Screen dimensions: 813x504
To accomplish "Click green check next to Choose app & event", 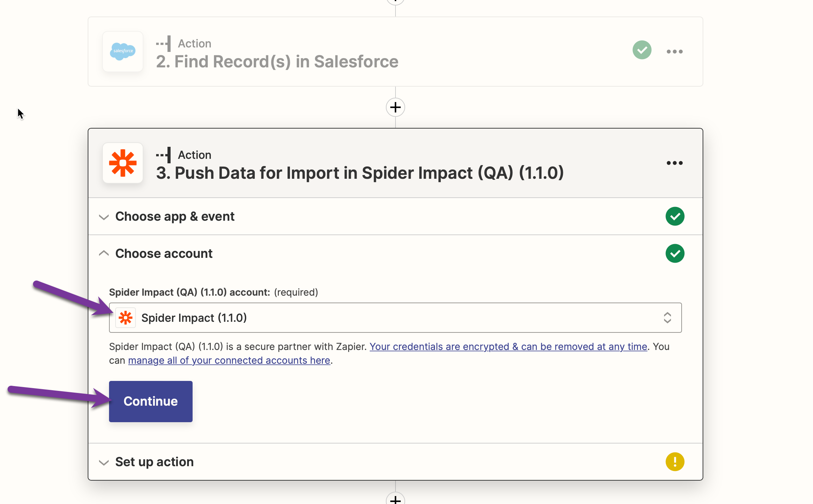I will pyautogui.click(x=675, y=216).
